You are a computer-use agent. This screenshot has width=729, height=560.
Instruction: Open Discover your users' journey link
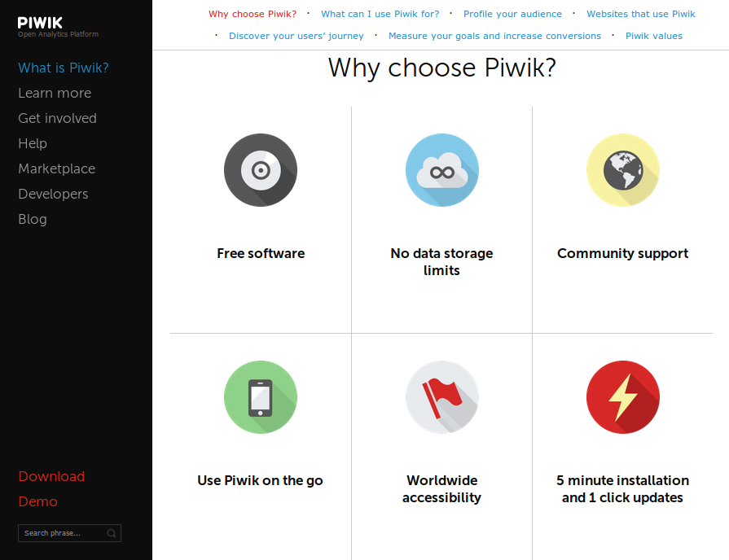coord(296,36)
